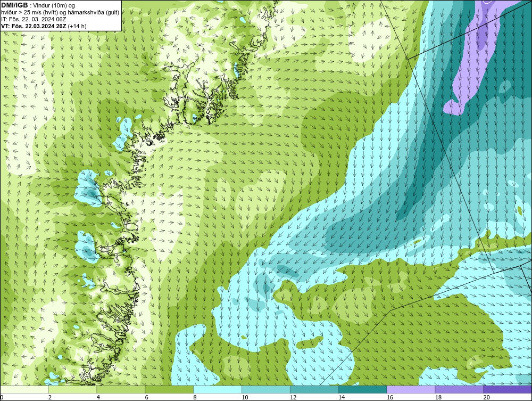Click the legend scale label '16'
This screenshot has width=532, height=401.
tap(390, 397)
